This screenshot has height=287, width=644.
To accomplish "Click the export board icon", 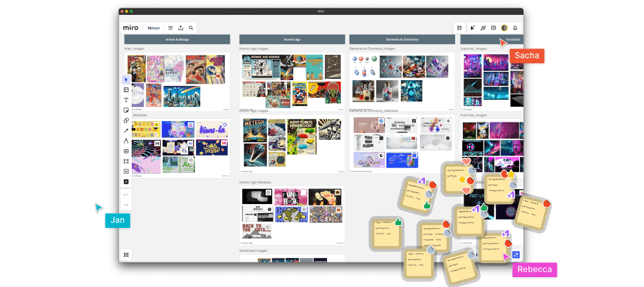I will (180, 27).
